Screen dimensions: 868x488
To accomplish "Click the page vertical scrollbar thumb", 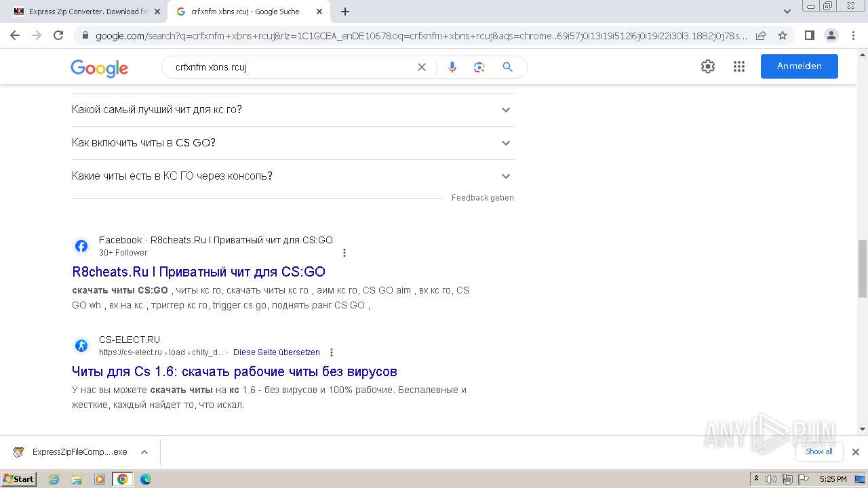I will pos(863,268).
